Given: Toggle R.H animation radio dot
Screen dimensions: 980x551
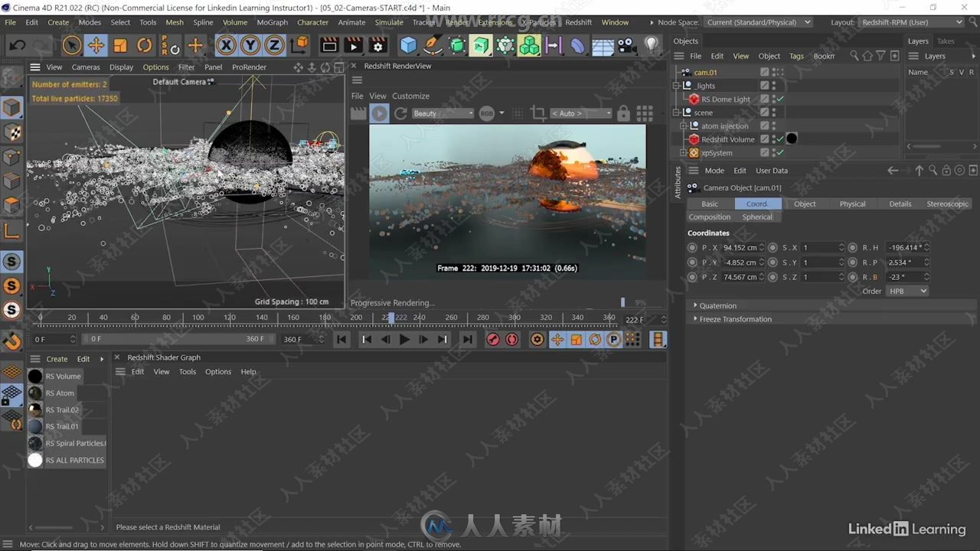Looking at the screenshot, I should [x=853, y=247].
